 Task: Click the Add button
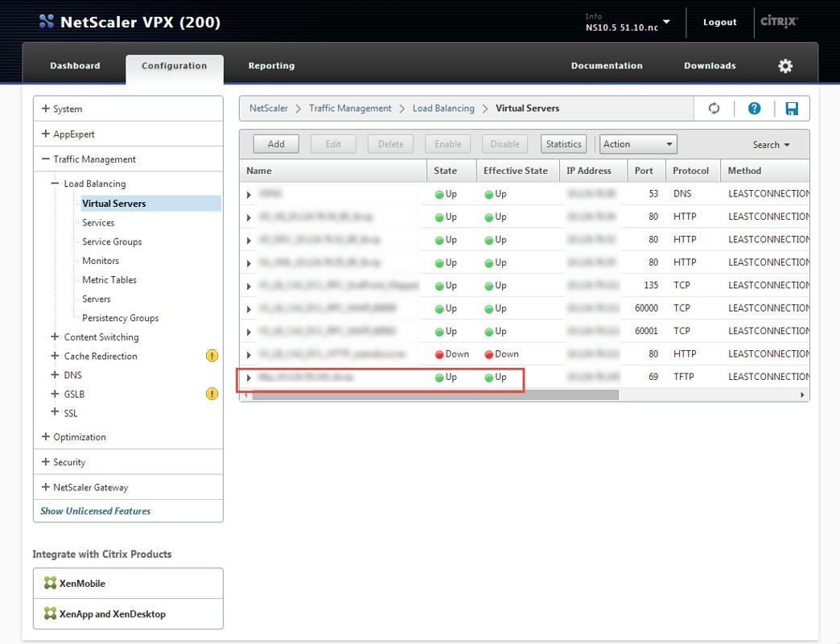pyautogui.click(x=276, y=144)
